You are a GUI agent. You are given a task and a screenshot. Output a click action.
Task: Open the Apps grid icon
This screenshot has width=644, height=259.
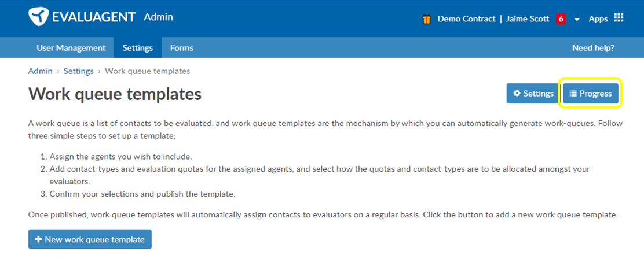pos(619,18)
